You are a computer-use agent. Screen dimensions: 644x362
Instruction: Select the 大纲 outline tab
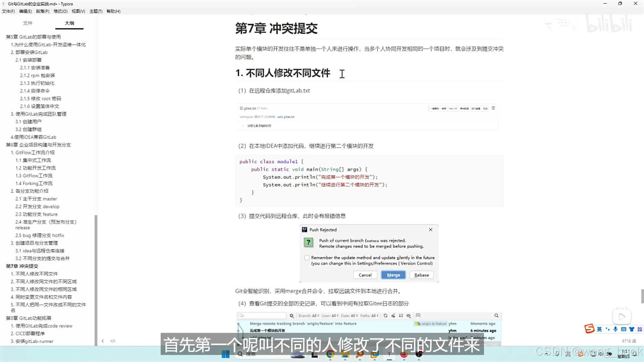69,23
